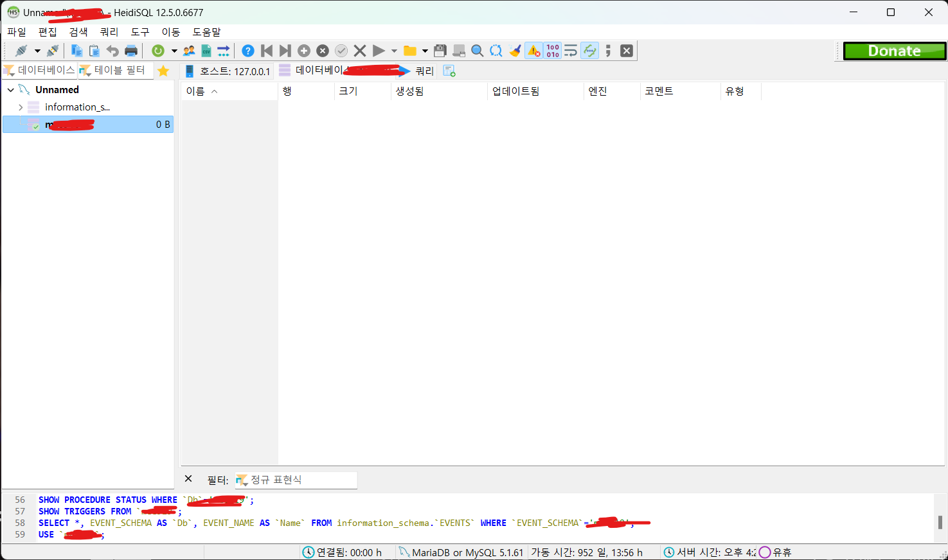This screenshot has height=560, width=948.
Task: Click the Refresh icon in the toolbar
Action: click(x=157, y=50)
